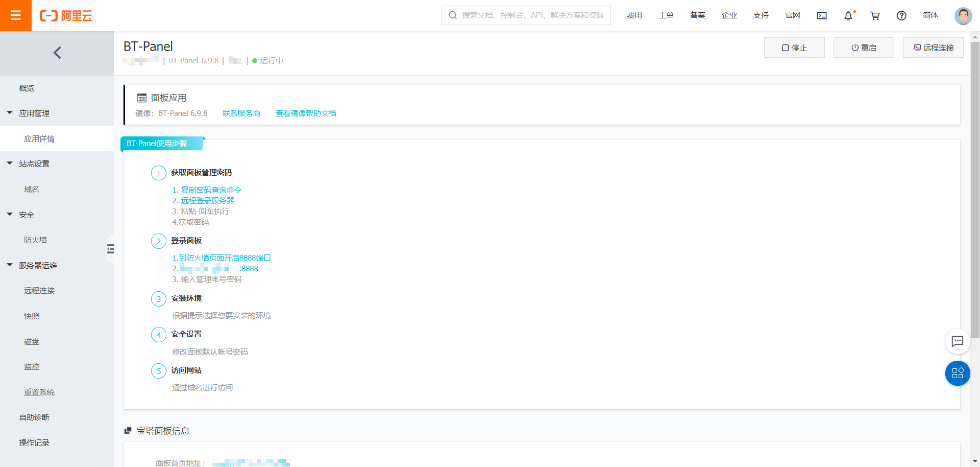
Task: Click the 远程连接 button at top right
Action: 933,48
